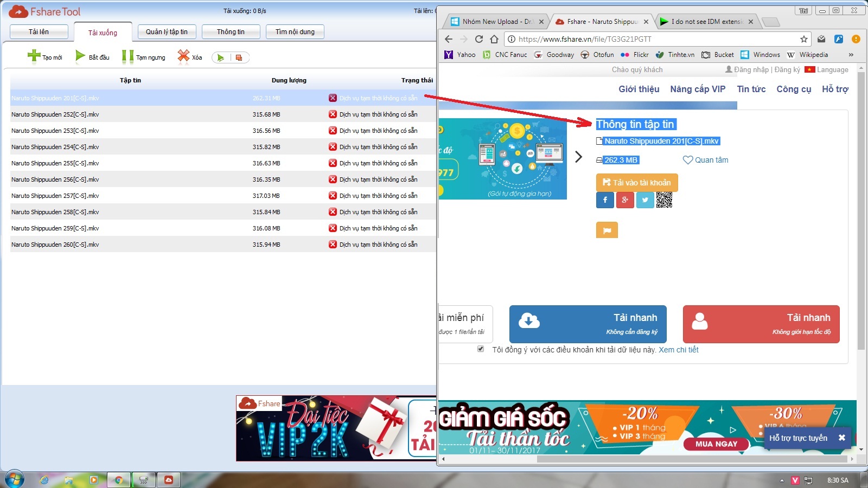The width and height of the screenshot is (868, 488).
Task: Click the mail extension icon in browser toolbar
Action: [x=821, y=39]
